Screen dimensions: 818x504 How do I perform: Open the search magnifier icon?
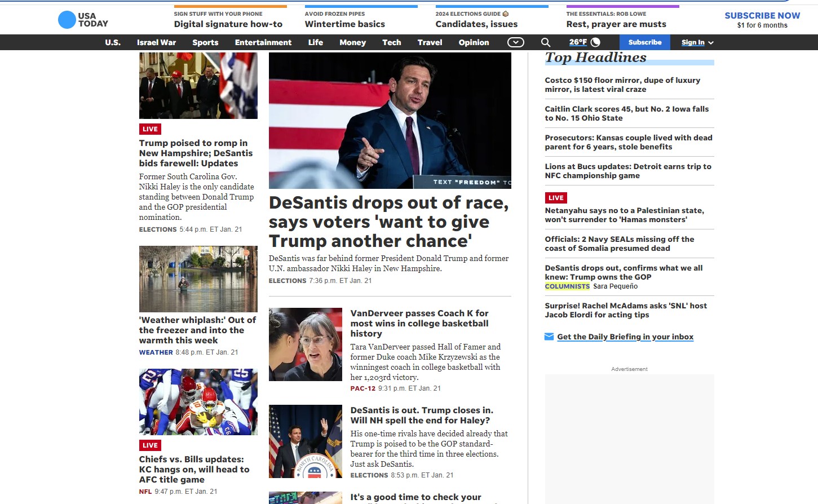546,42
